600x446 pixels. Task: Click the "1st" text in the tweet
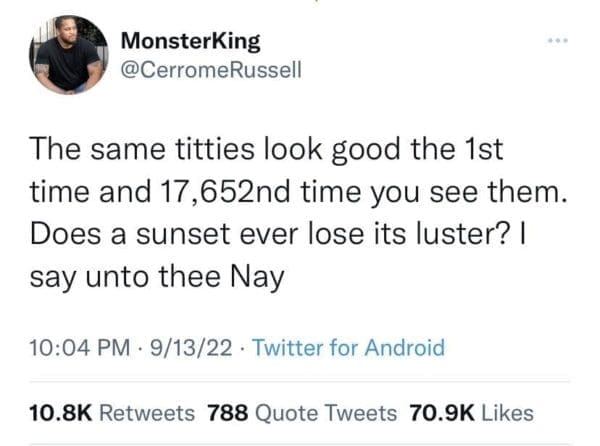[x=481, y=150]
